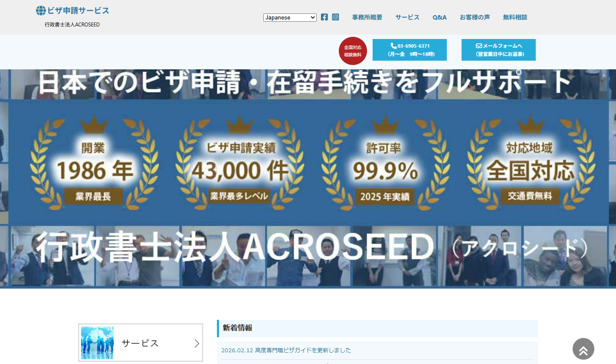Click the 行政書士法人ACROSEED site logo text
This screenshot has width=616, height=364.
pyautogui.click(x=73, y=25)
